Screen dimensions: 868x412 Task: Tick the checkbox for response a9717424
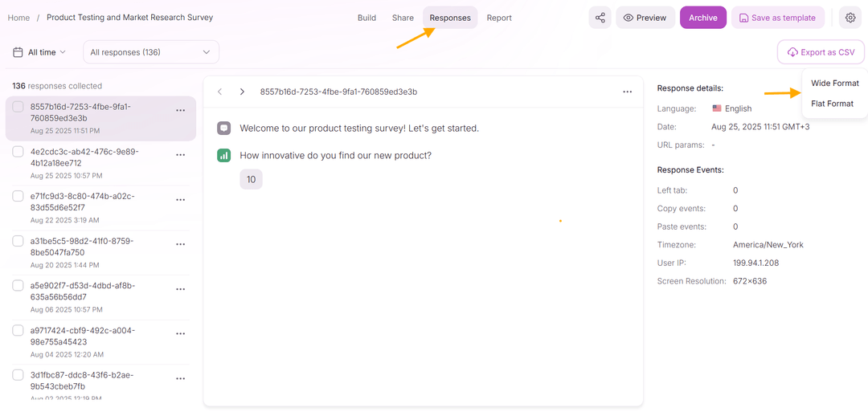click(x=18, y=330)
